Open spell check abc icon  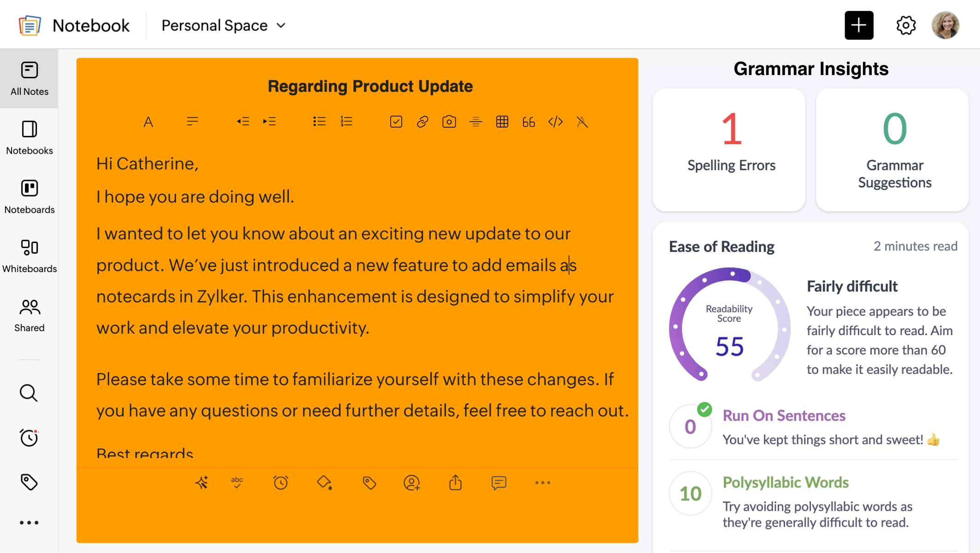pyautogui.click(x=237, y=483)
